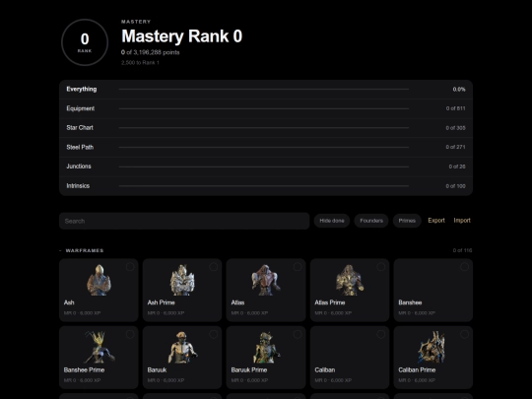Click the Atlas warframe portrait

266,280
